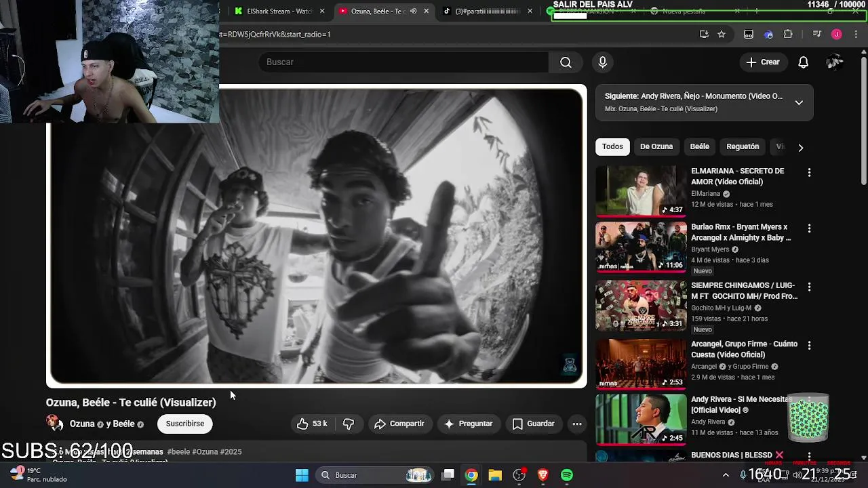Open Bryant Myers channel name link
868x488 pixels.
tap(710, 249)
